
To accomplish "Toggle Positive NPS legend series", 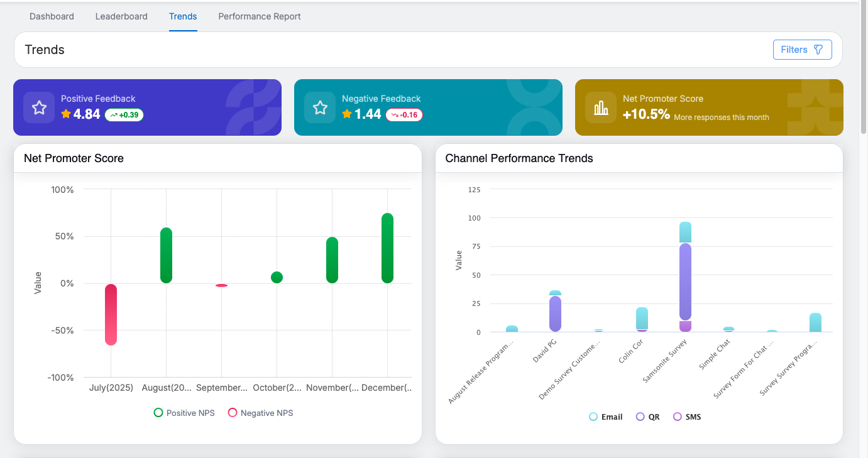I will pos(185,413).
